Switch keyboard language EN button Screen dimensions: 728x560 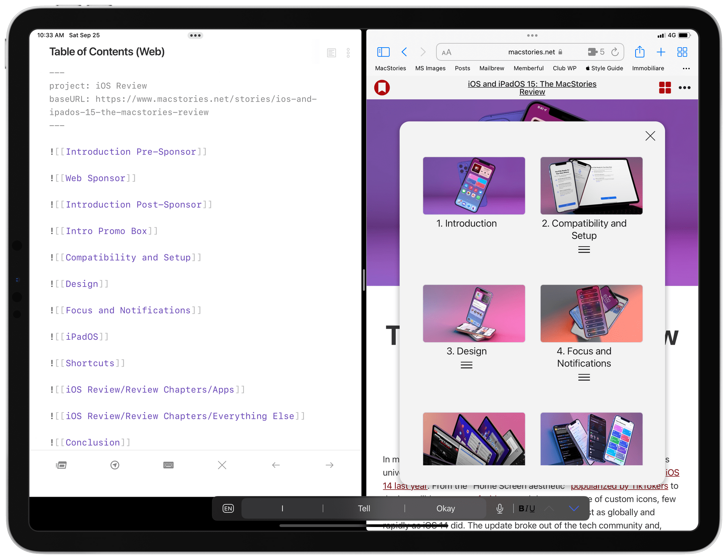tap(228, 508)
